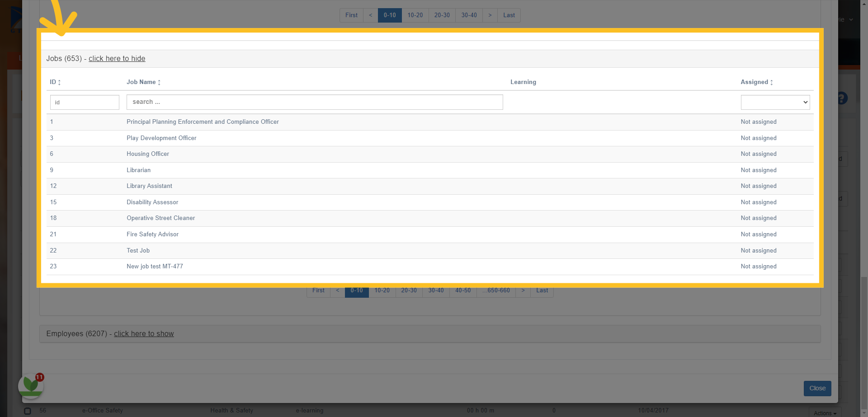Sort jobs by Assigned column arrows

click(x=772, y=82)
